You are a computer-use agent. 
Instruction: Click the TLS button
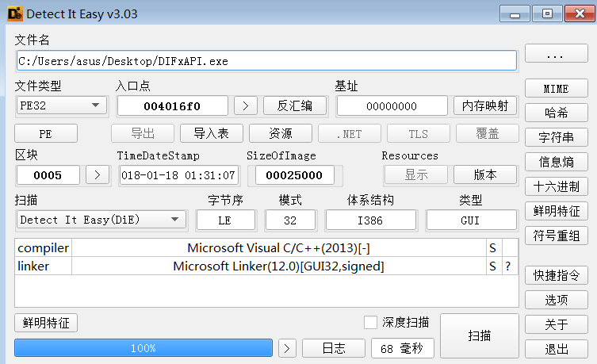[419, 134]
